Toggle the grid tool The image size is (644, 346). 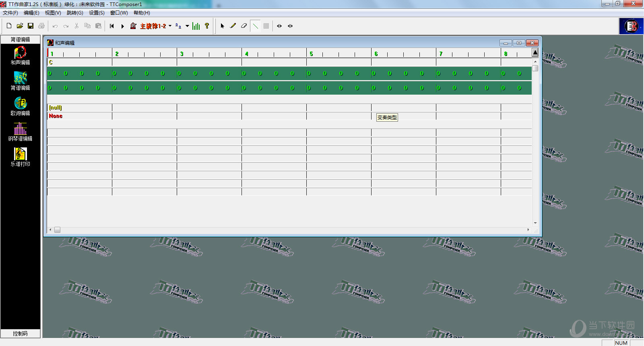point(266,26)
